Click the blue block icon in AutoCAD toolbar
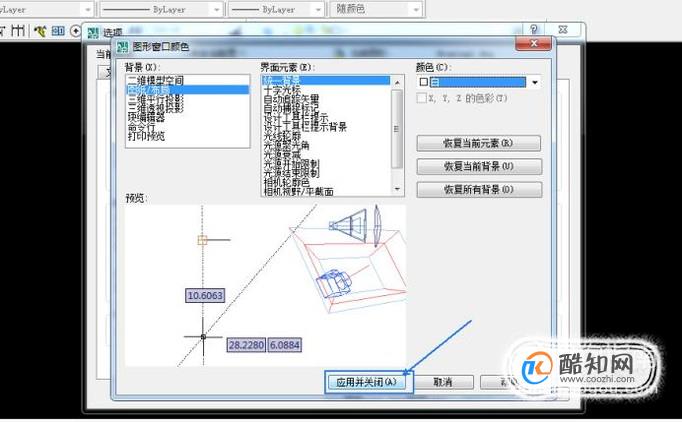682x422 pixels. pos(58,31)
